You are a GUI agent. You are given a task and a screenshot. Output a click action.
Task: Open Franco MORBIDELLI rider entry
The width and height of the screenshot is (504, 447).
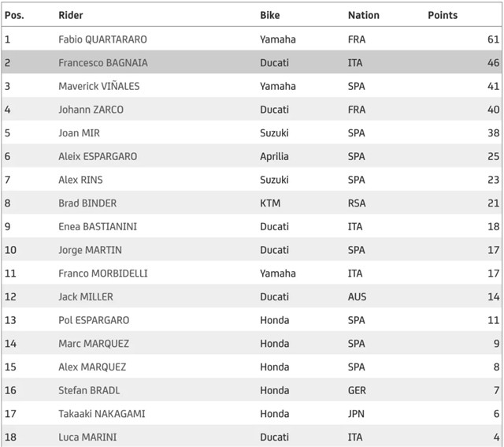tap(103, 274)
